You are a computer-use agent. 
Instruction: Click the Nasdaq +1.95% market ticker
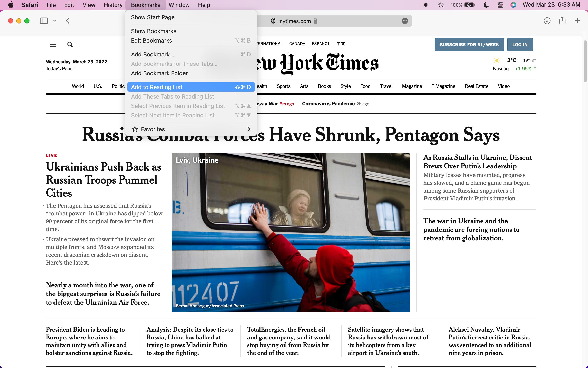pos(514,69)
